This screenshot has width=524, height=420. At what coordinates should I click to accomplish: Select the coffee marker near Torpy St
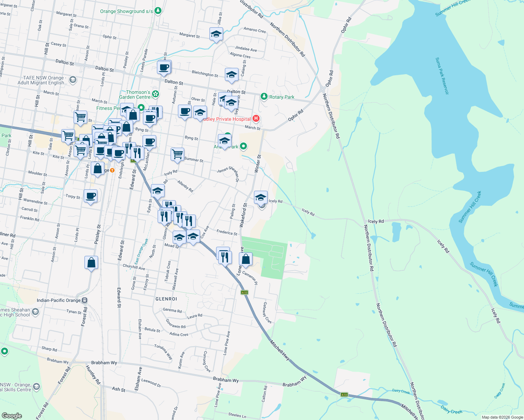[91, 196]
